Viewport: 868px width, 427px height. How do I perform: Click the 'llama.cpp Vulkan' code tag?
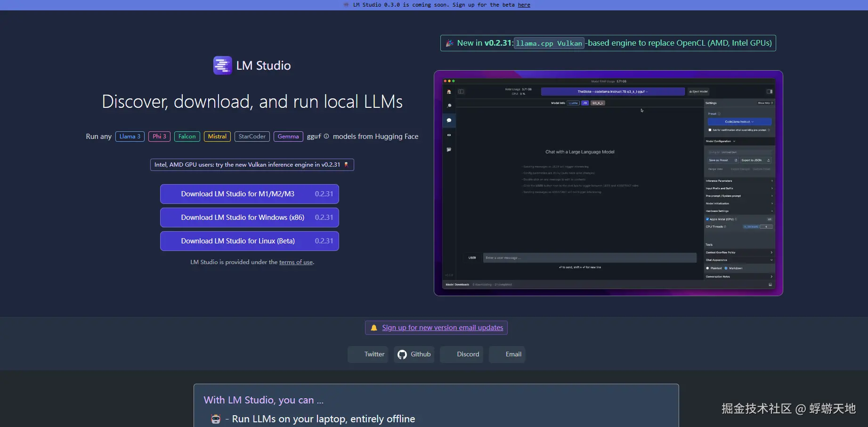tap(549, 43)
